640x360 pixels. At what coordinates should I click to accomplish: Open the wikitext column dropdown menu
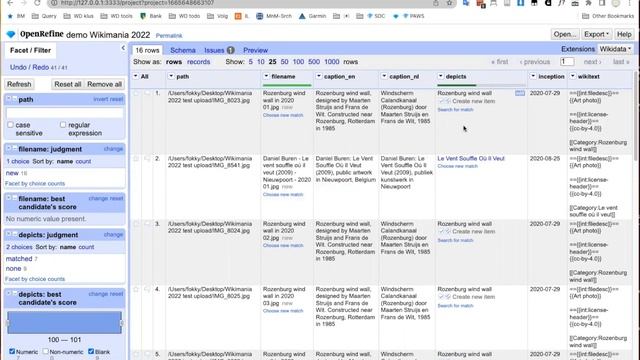[573, 76]
